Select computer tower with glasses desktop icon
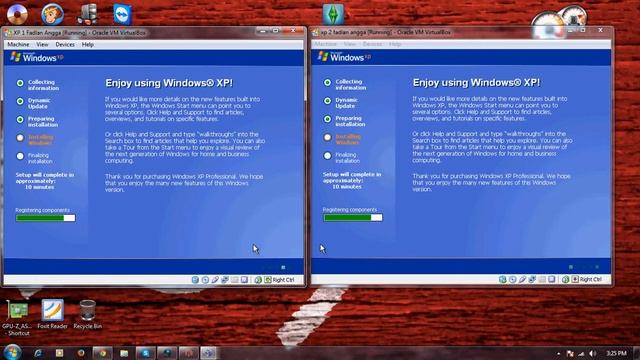The image size is (640, 360). point(87,14)
